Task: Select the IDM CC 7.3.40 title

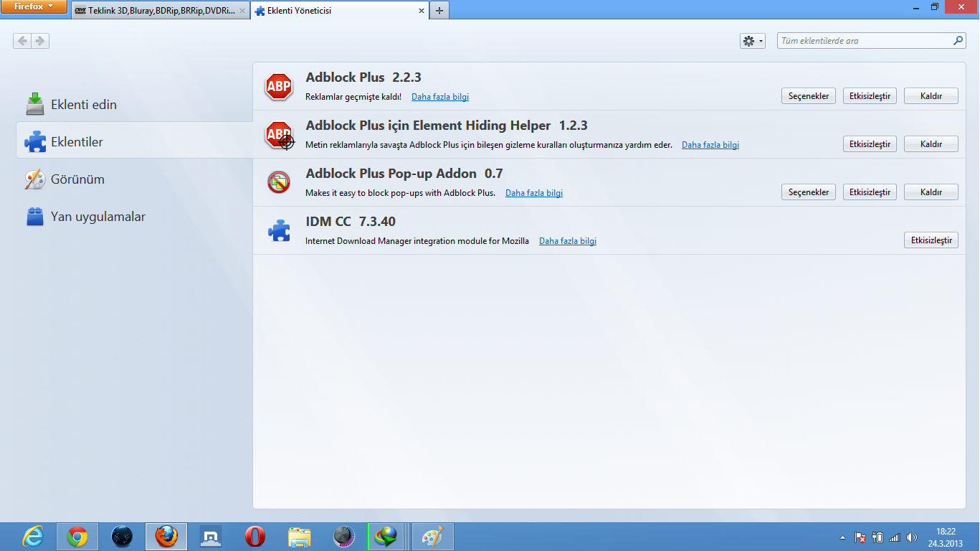Action: pos(351,222)
